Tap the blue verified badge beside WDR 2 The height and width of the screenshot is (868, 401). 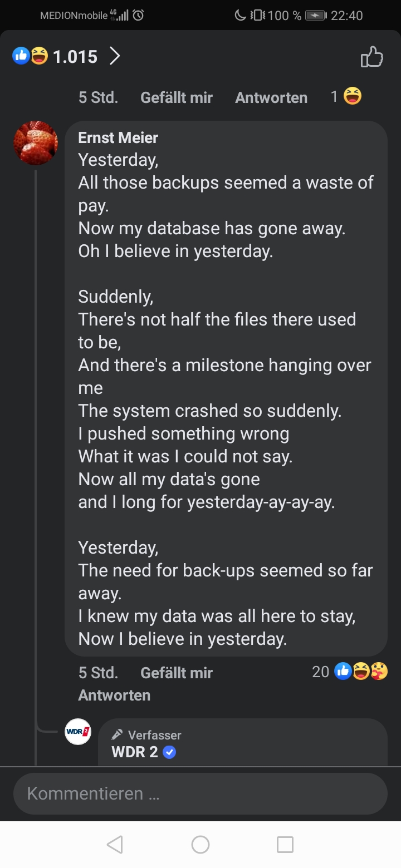[170, 752]
